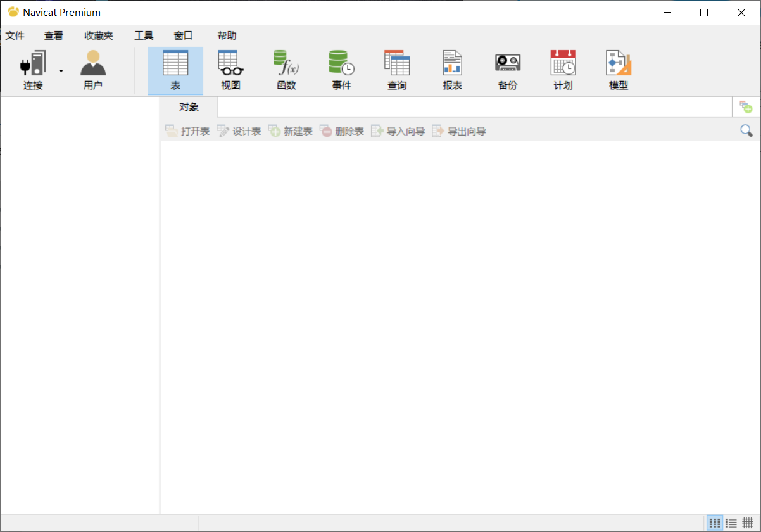
Task: Switch to icon grid view mode
Action: [x=715, y=523]
